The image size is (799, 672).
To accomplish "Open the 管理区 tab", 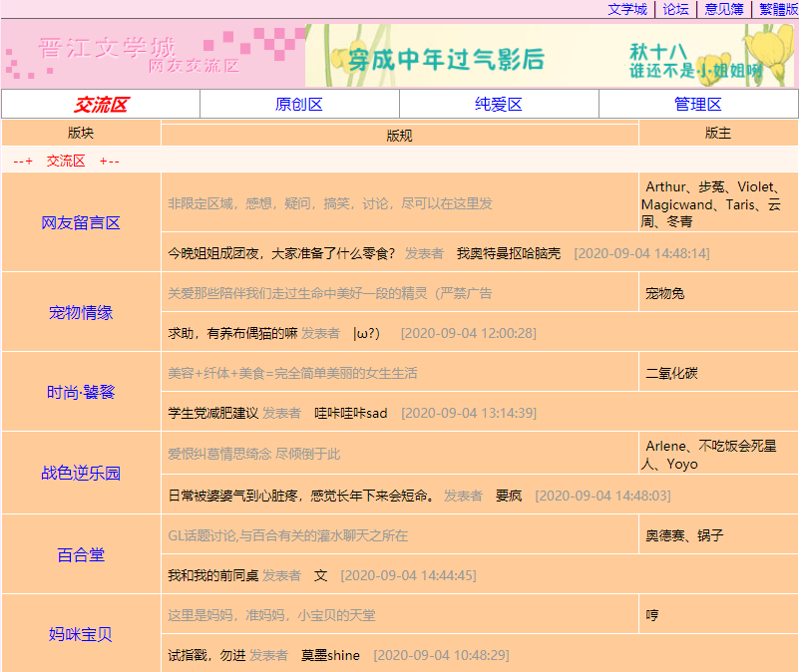I will coord(698,105).
